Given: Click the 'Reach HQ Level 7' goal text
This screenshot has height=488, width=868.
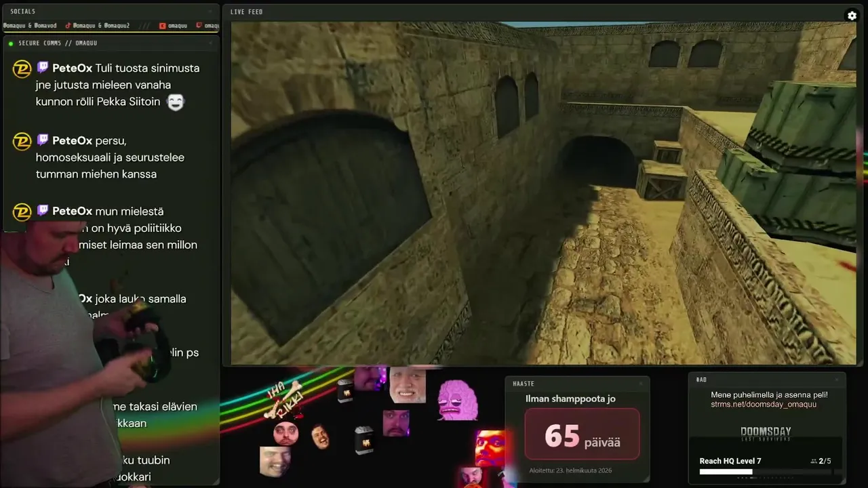Looking at the screenshot, I should click(730, 461).
